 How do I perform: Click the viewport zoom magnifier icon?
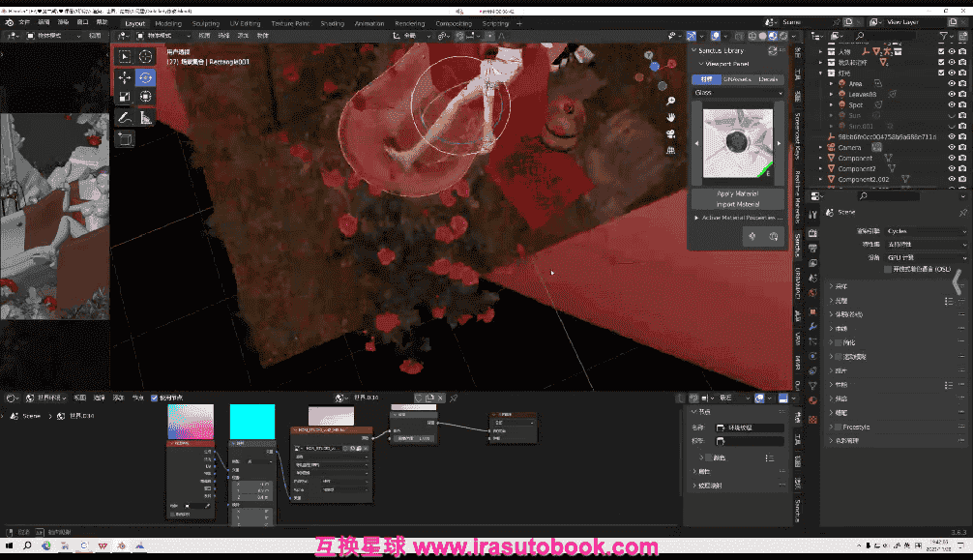pos(671,101)
